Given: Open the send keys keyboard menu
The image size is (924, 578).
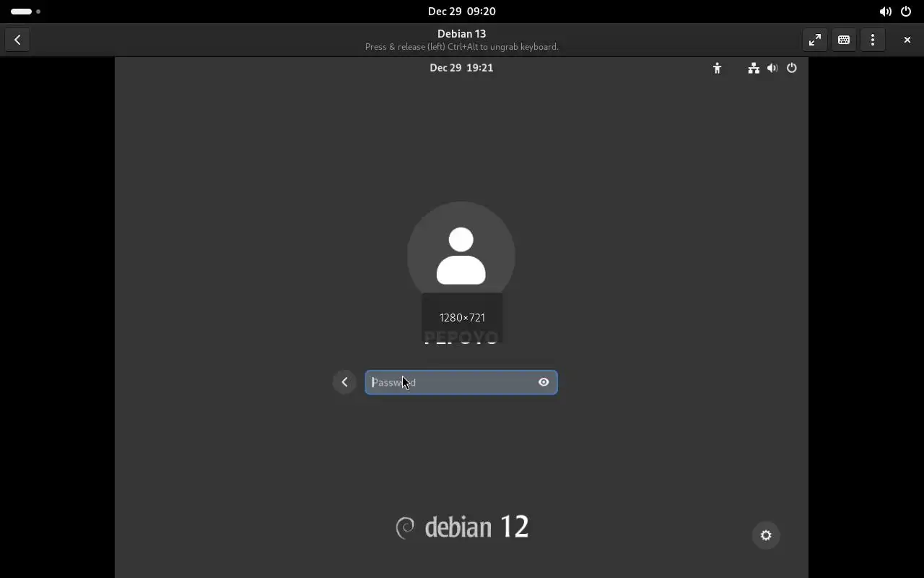Looking at the screenshot, I should pos(844,40).
